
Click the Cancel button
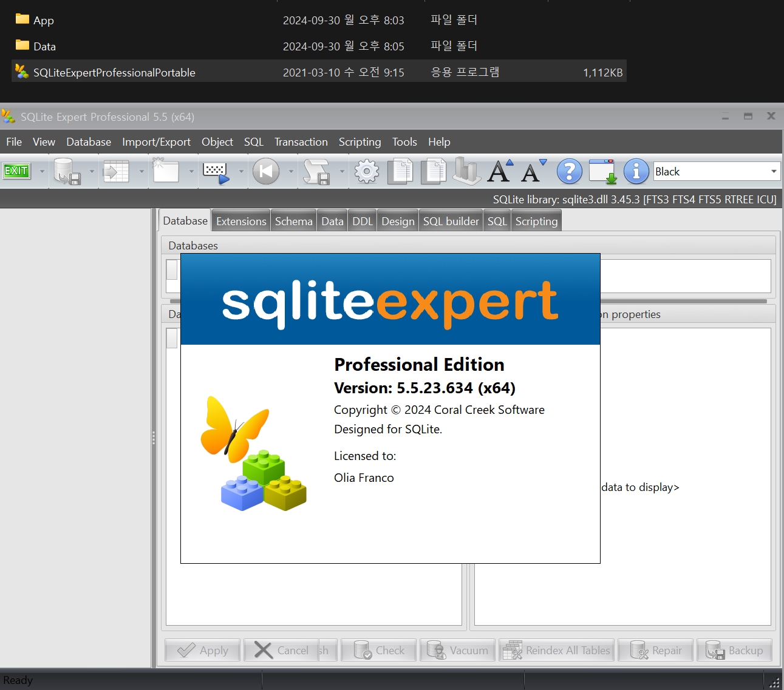(x=282, y=650)
